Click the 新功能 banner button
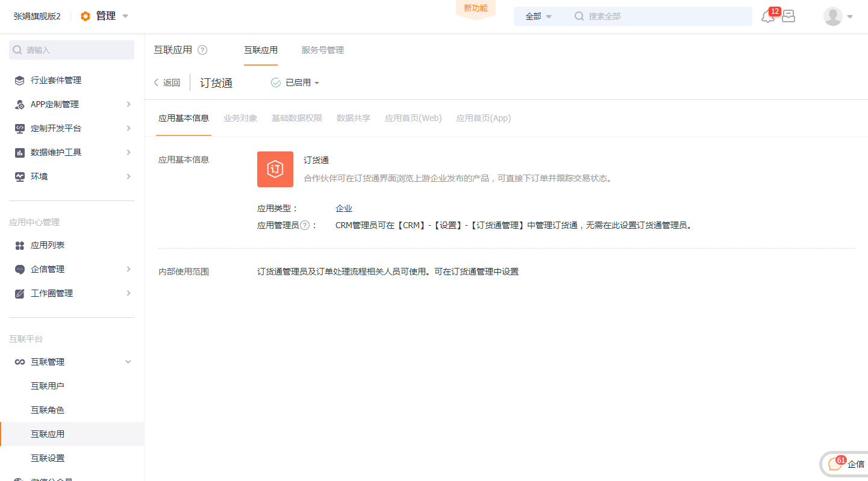868x481 pixels. click(476, 9)
